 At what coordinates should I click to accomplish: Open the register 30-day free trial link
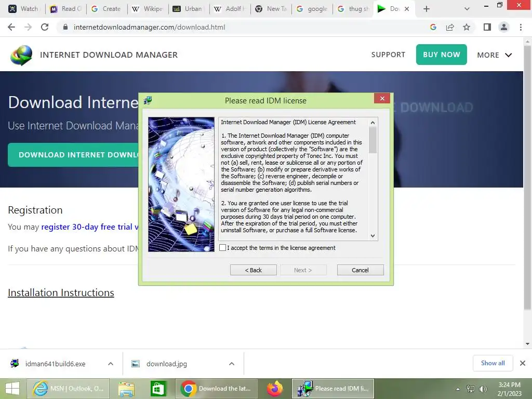(90, 227)
